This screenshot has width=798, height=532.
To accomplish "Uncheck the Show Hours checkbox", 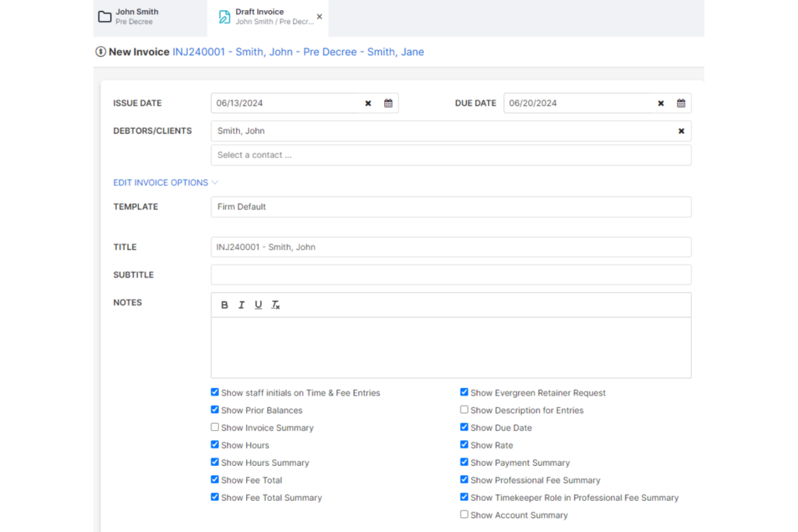I will tap(215, 445).
